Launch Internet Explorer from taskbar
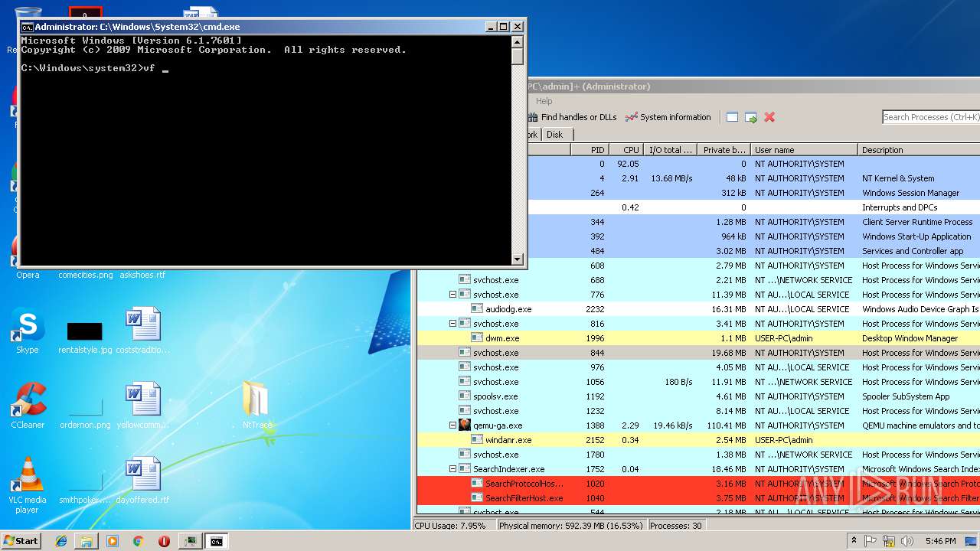This screenshot has height=551, width=980. pos(61,541)
